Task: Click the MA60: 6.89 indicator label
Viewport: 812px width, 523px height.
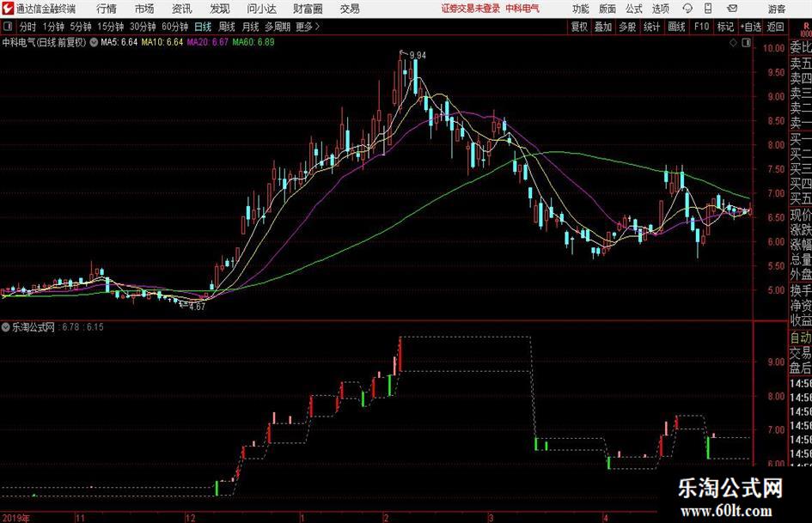Action: point(253,42)
